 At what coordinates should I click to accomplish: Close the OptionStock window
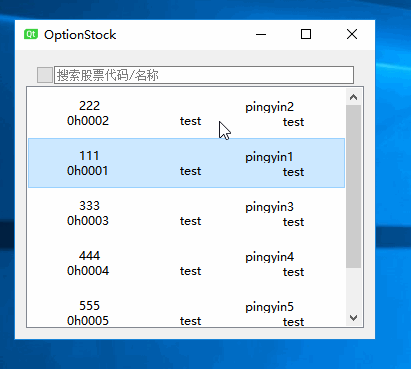pyautogui.click(x=352, y=34)
